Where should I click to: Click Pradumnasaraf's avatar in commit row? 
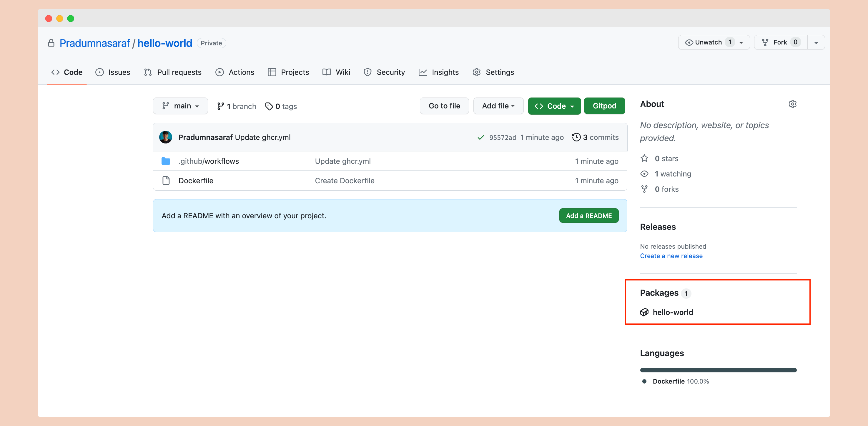point(166,137)
